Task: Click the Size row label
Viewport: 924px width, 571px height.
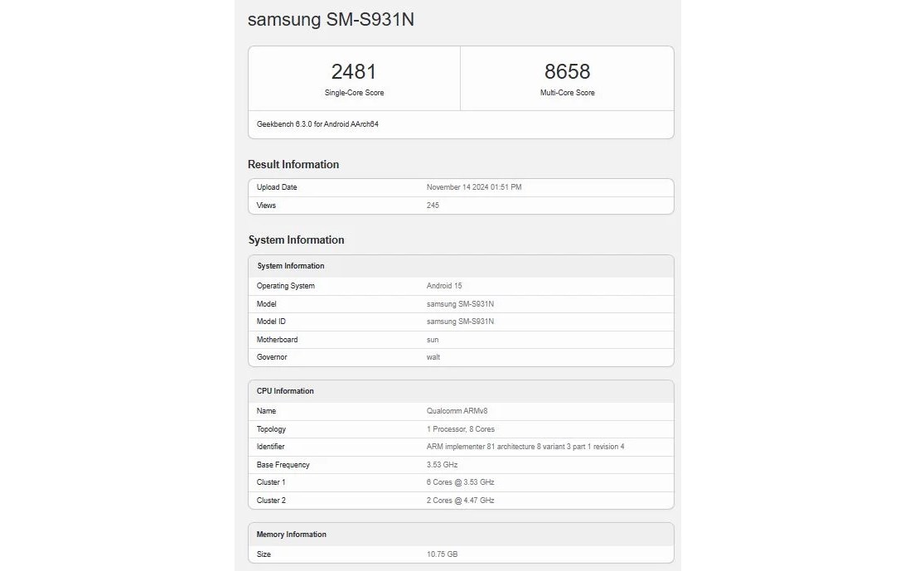Action: click(x=264, y=554)
